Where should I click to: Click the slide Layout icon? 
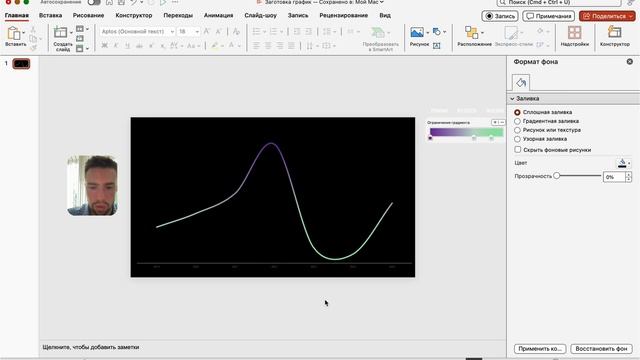pyautogui.click(x=80, y=29)
